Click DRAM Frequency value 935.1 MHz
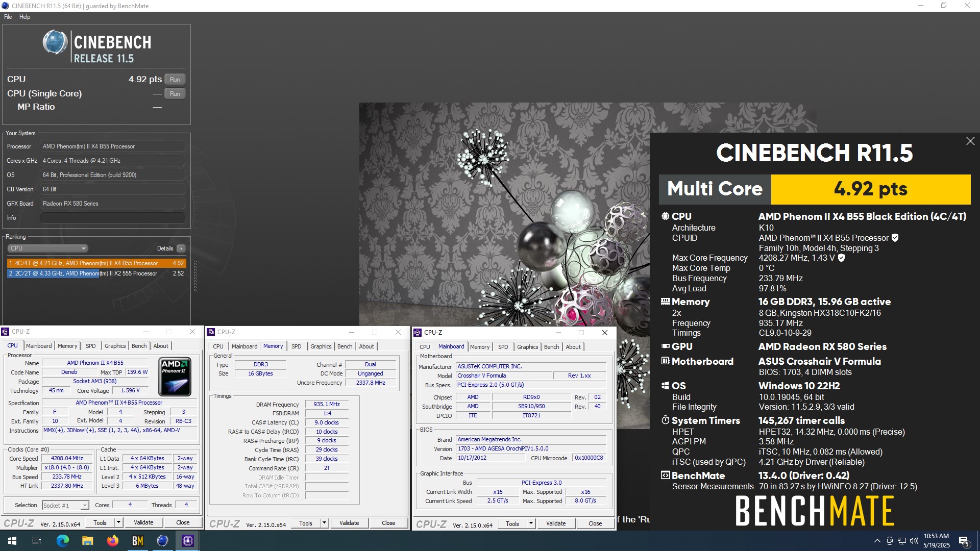This screenshot has height=551, width=980. 327,404
